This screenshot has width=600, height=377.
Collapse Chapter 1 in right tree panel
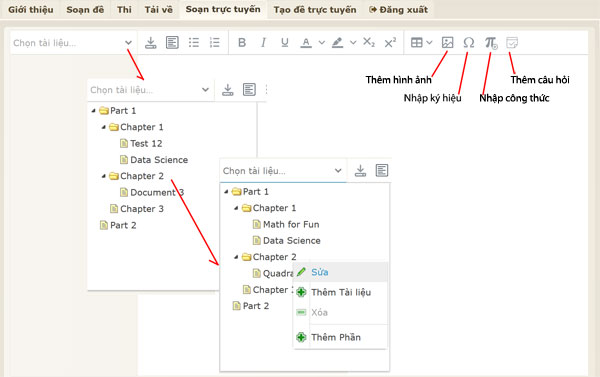coord(236,208)
